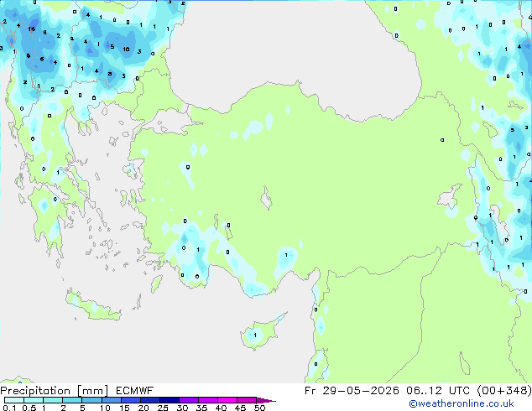
Task: Click the 5 mm legend color swatch
Action: (x=91, y=400)
